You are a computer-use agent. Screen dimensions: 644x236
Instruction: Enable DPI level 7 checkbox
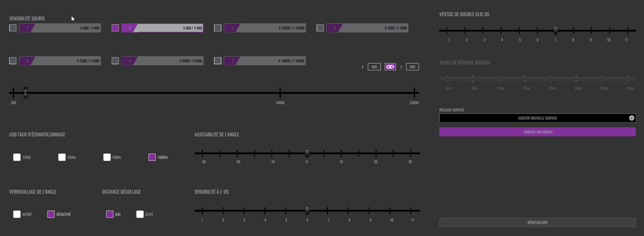tap(218, 61)
